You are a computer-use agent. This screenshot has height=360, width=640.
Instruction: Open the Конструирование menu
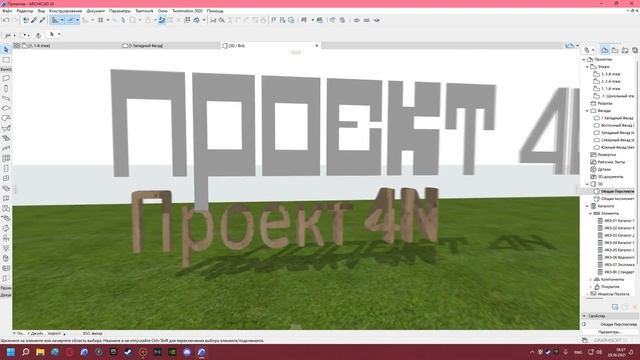pos(65,11)
